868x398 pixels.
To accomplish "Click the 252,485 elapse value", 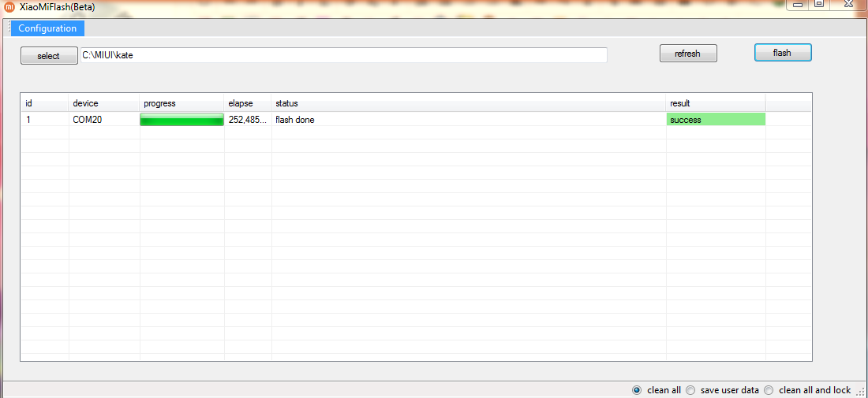I will point(248,120).
